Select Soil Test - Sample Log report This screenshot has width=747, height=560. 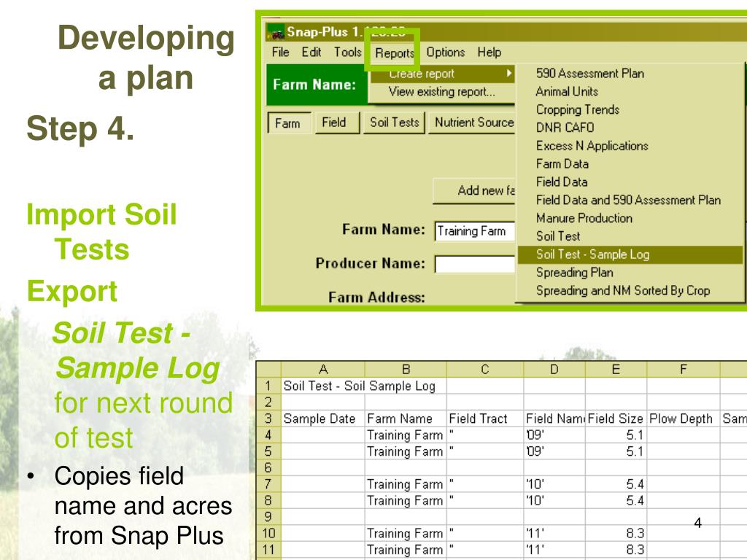630,254
